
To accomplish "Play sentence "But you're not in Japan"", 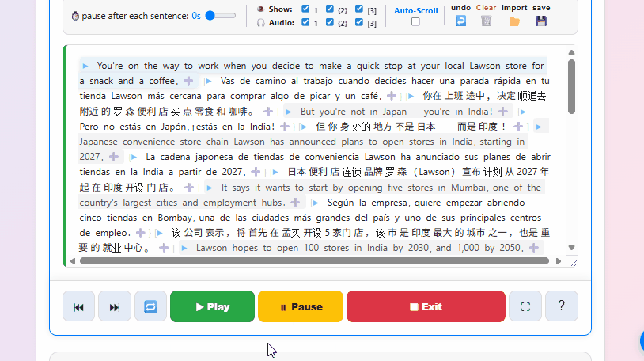I will [x=289, y=112].
